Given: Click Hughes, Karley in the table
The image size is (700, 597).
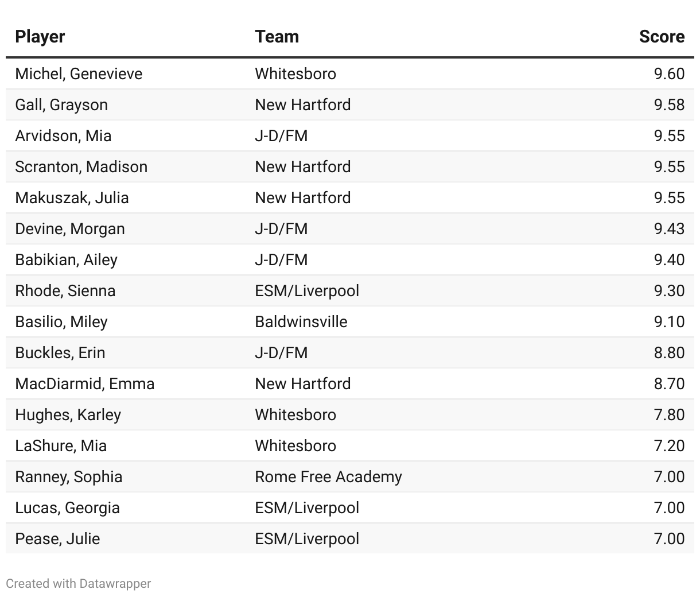Looking at the screenshot, I should 68,415.
